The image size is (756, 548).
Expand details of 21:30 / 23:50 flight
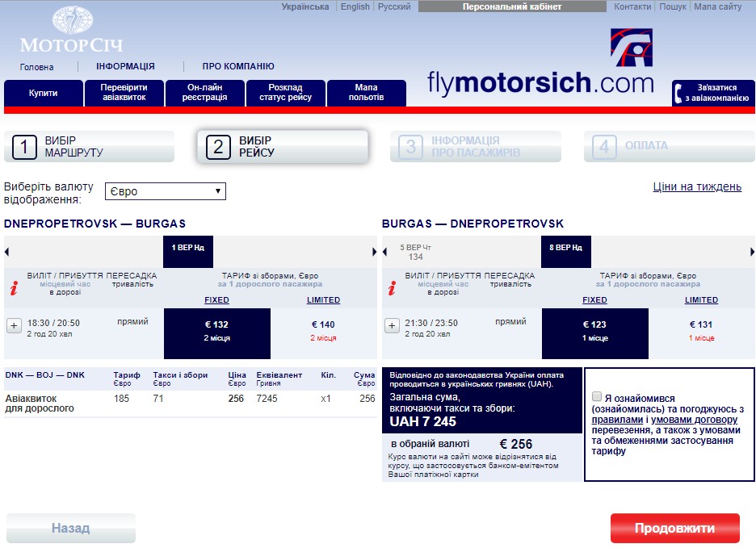coord(392,325)
